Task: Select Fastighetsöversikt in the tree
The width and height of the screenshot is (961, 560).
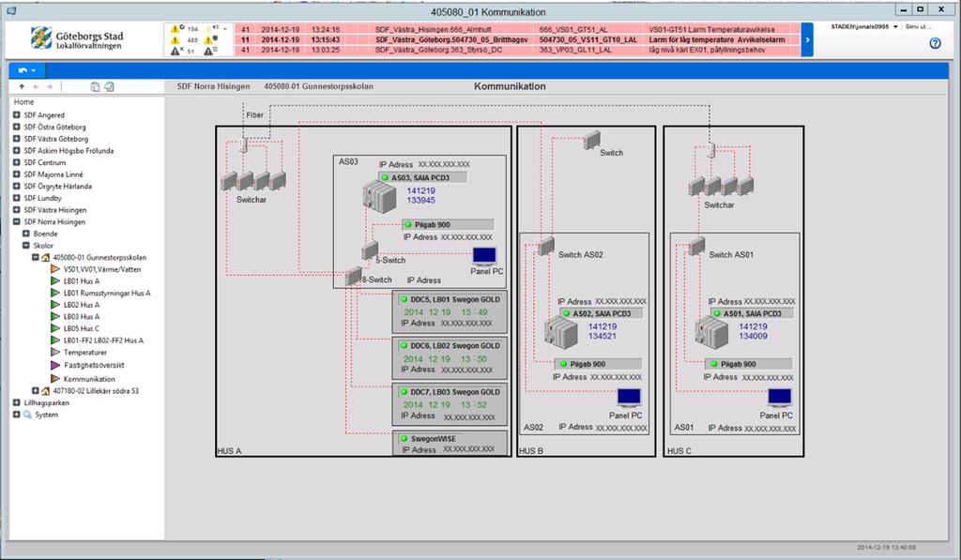Action: coord(94,365)
